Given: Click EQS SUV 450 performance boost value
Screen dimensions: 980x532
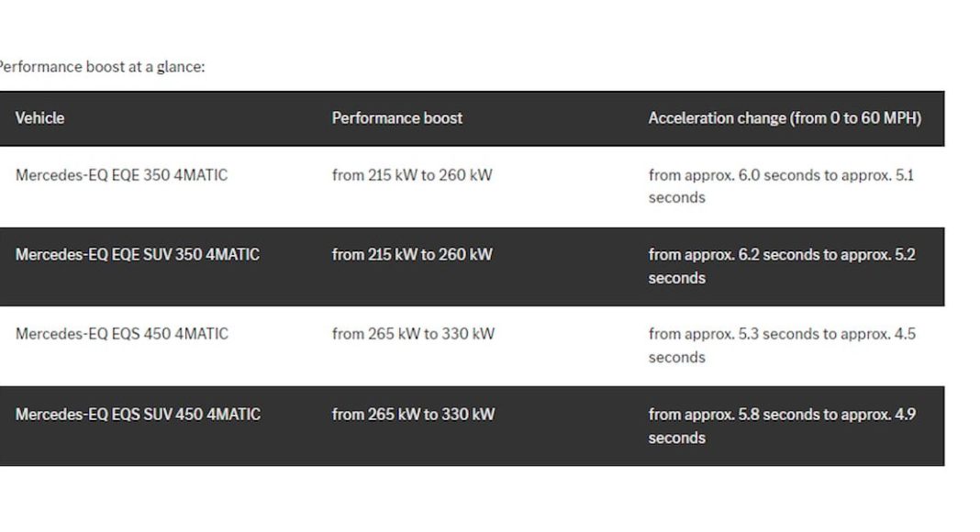Looking at the screenshot, I should pos(412,415).
